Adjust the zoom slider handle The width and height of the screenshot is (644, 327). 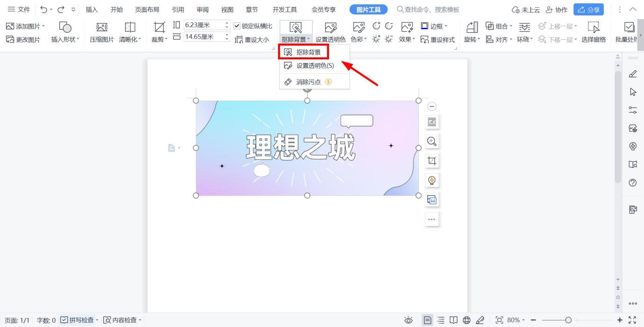coord(568,320)
